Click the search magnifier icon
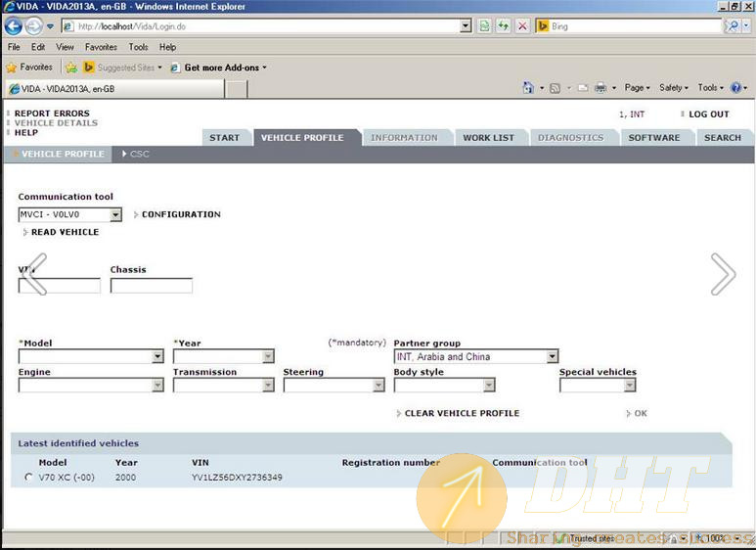This screenshot has width=756, height=550. 734,26
